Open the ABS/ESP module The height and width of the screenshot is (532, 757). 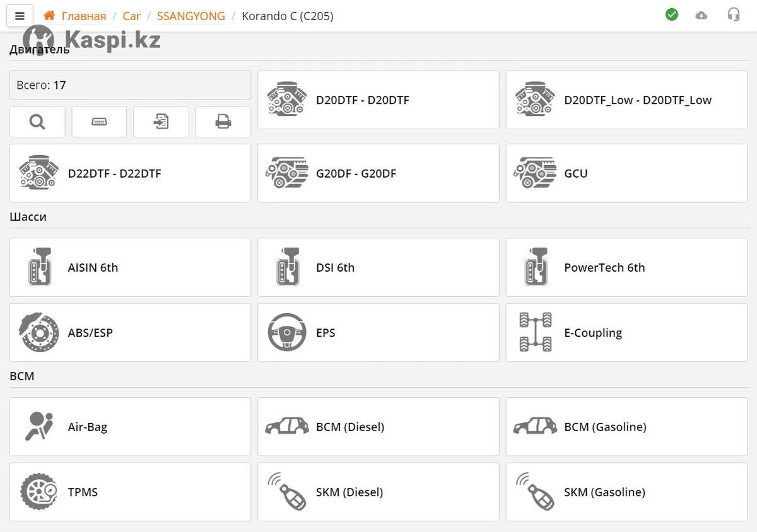130,333
